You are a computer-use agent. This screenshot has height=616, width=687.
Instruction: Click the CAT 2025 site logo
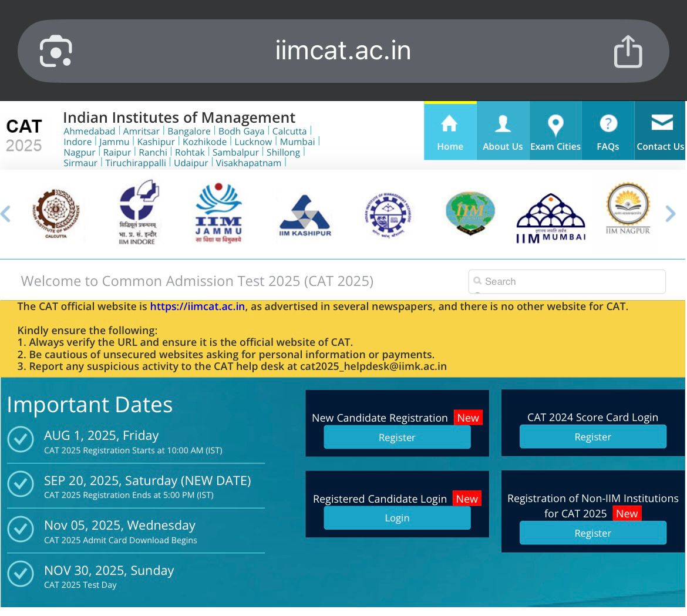click(x=23, y=136)
